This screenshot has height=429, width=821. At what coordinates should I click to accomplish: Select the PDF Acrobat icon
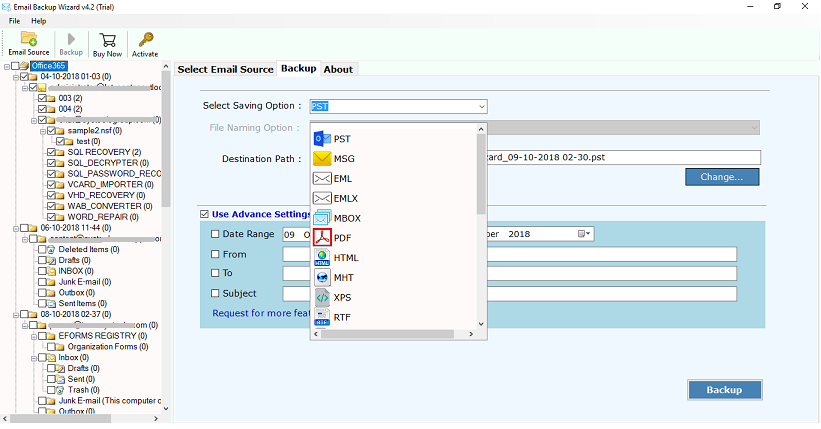pos(322,238)
